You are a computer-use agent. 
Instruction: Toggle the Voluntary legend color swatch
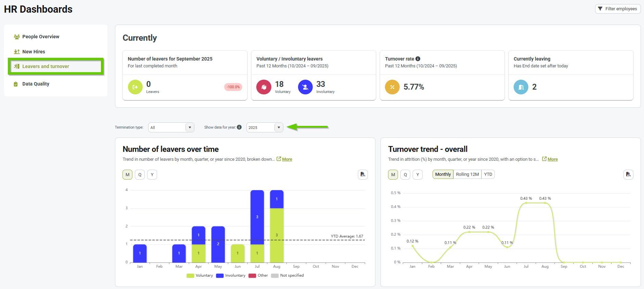(190, 276)
